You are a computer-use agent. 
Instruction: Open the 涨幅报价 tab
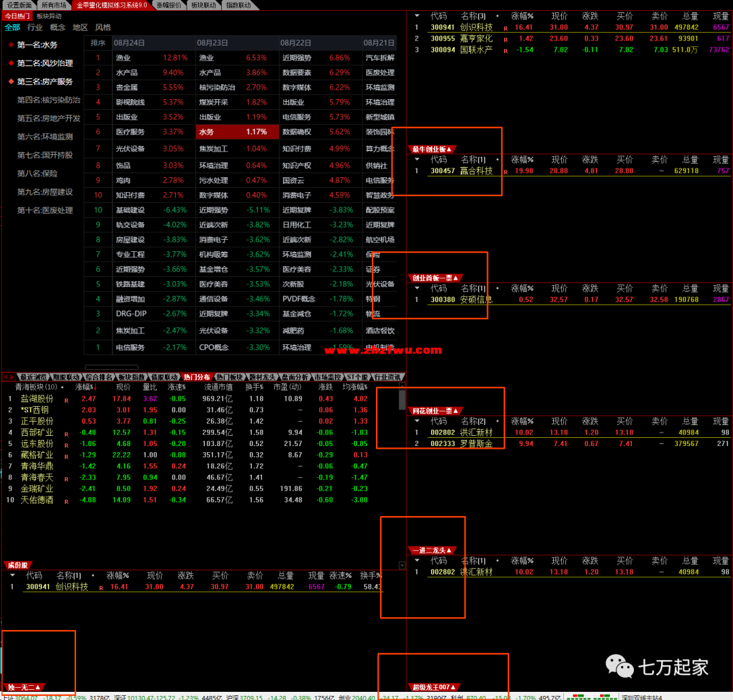coord(169,5)
